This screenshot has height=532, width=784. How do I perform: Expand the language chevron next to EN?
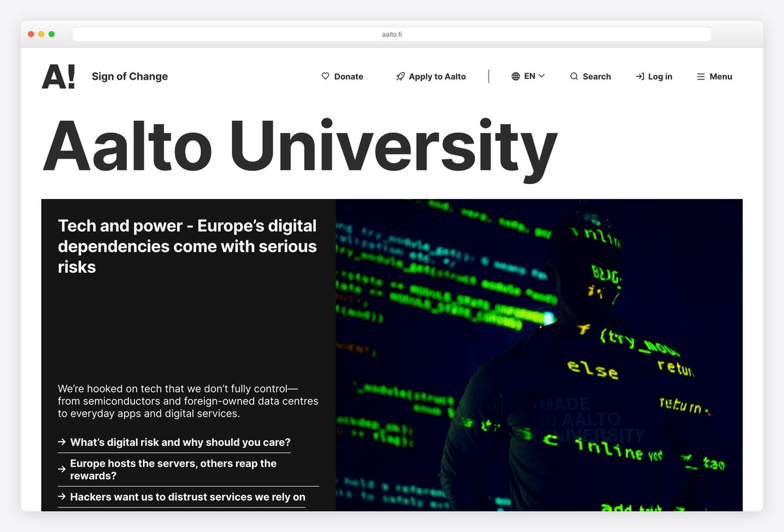pyautogui.click(x=542, y=76)
